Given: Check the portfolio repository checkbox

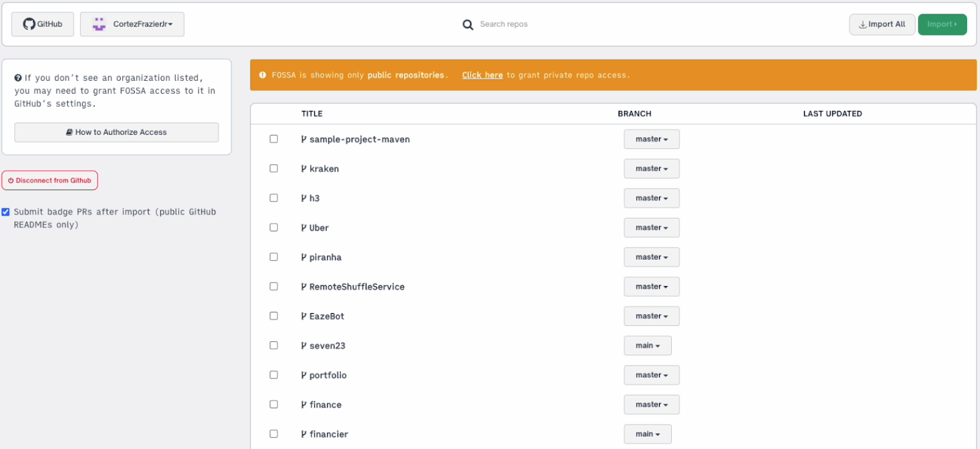Looking at the screenshot, I should click(x=274, y=374).
